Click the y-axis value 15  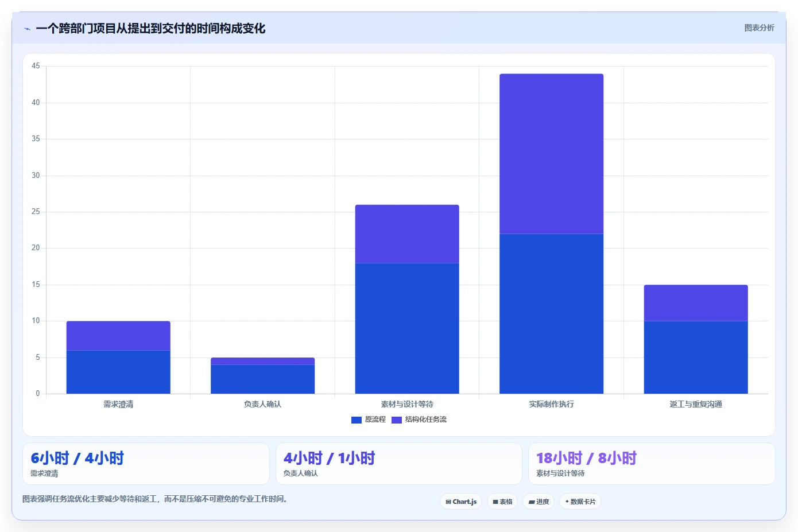click(36, 285)
